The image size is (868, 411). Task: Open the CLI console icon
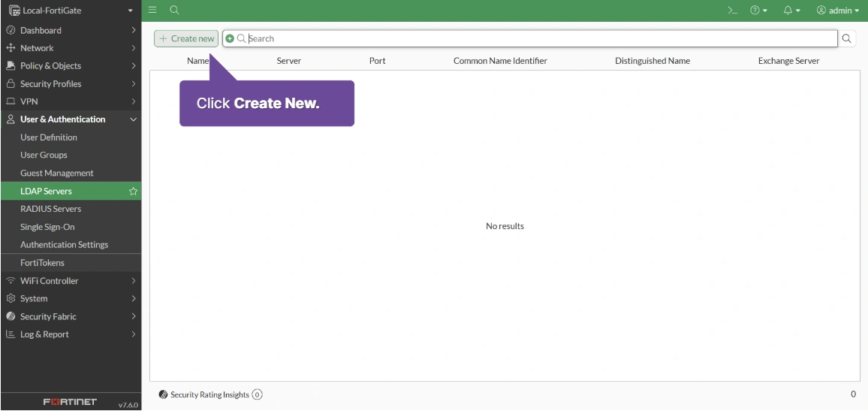click(732, 11)
